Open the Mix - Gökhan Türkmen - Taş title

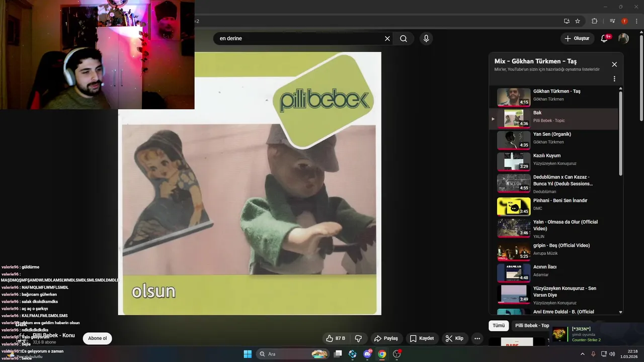535,61
